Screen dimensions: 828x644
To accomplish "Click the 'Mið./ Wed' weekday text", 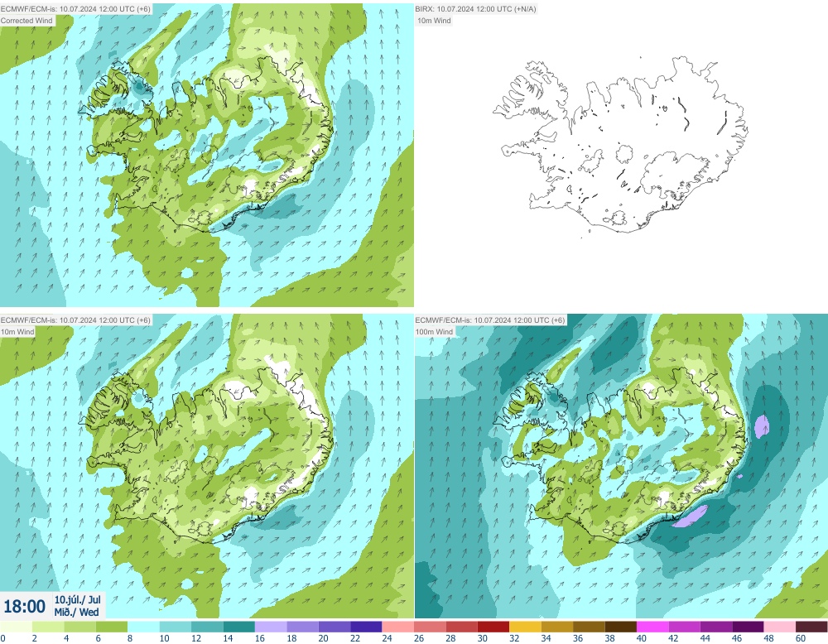I will (x=76, y=612).
